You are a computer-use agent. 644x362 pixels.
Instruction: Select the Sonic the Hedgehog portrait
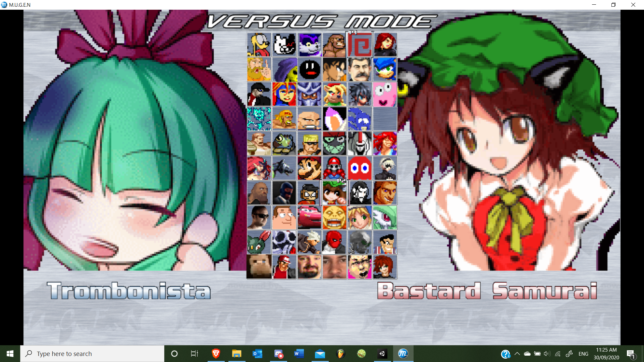pos(385,69)
